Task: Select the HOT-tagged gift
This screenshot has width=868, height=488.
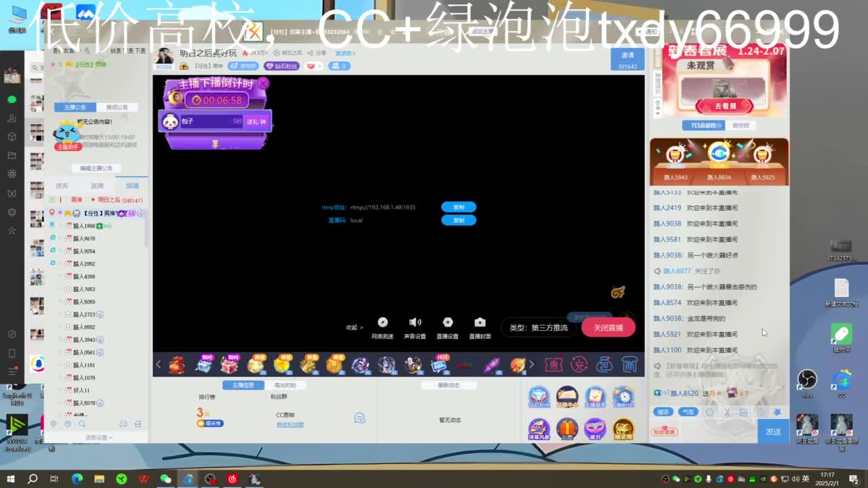Action: click(x=439, y=365)
